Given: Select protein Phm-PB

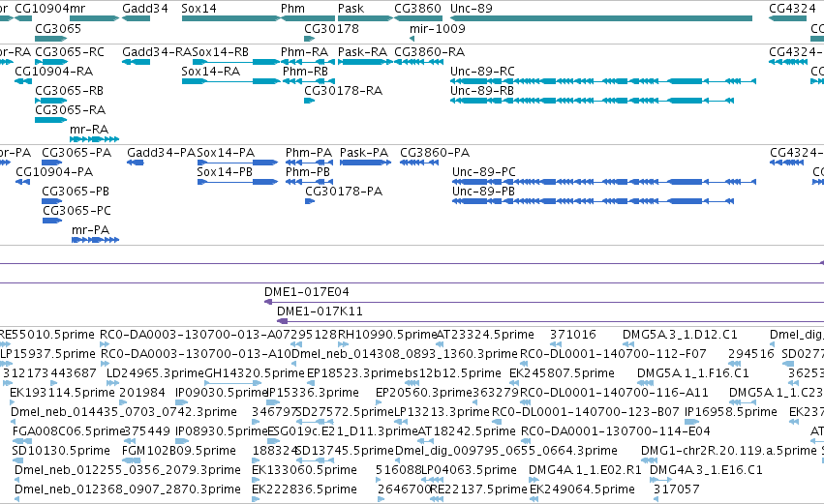Looking at the screenshot, I should click(x=310, y=182).
